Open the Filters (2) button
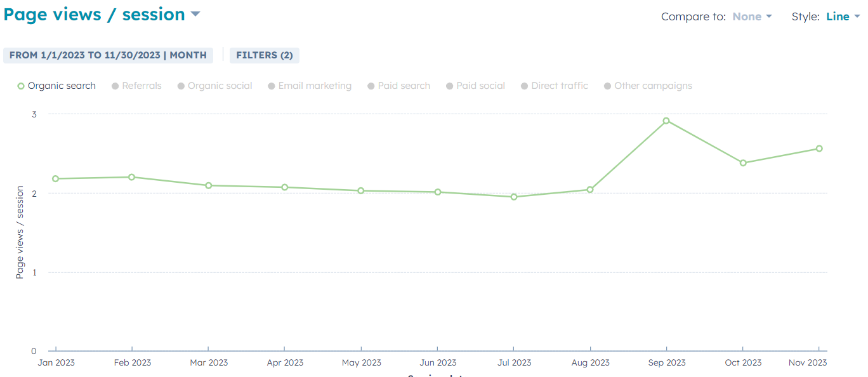The image size is (868, 377). (x=264, y=55)
